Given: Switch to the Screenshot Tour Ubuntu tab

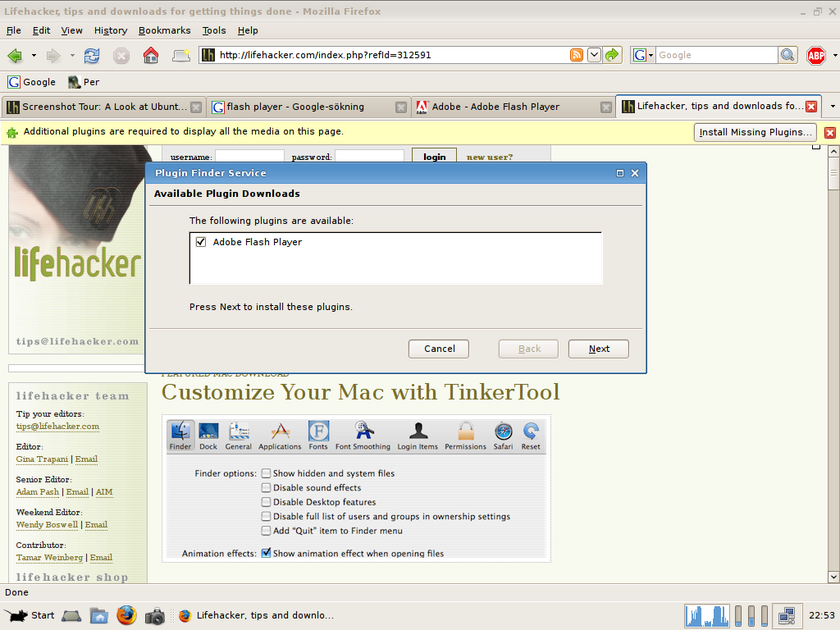Looking at the screenshot, I should (x=103, y=107).
